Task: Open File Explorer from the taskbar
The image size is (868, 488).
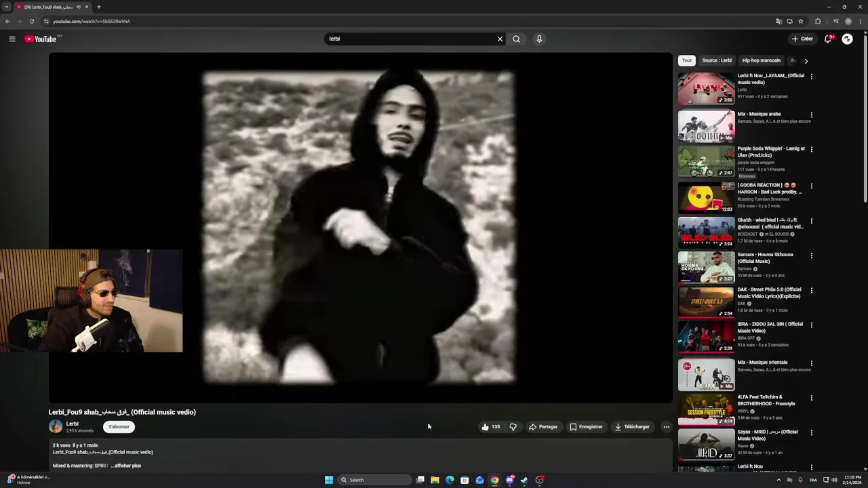Action: click(435, 480)
